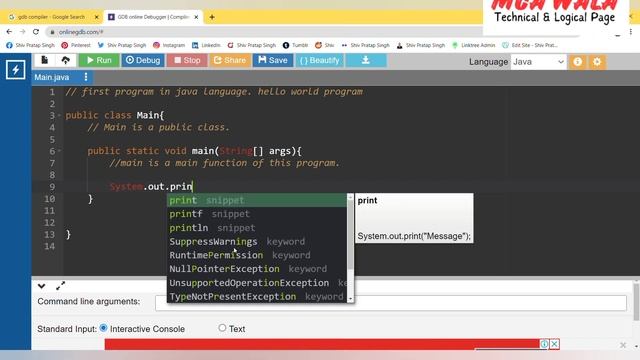The width and height of the screenshot is (640, 360).
Task: Choose the SuppressWarnings keyword suggestion
Action: 257,242
